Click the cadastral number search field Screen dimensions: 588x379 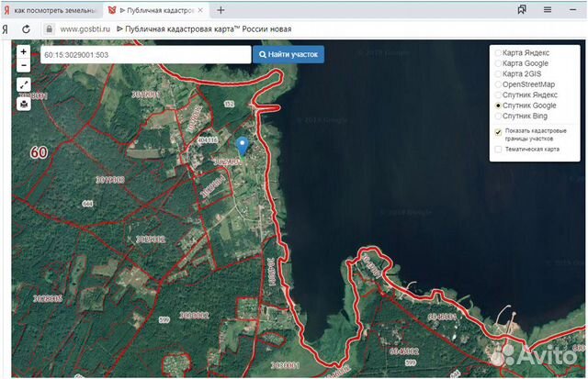click(x=145, y=55)
